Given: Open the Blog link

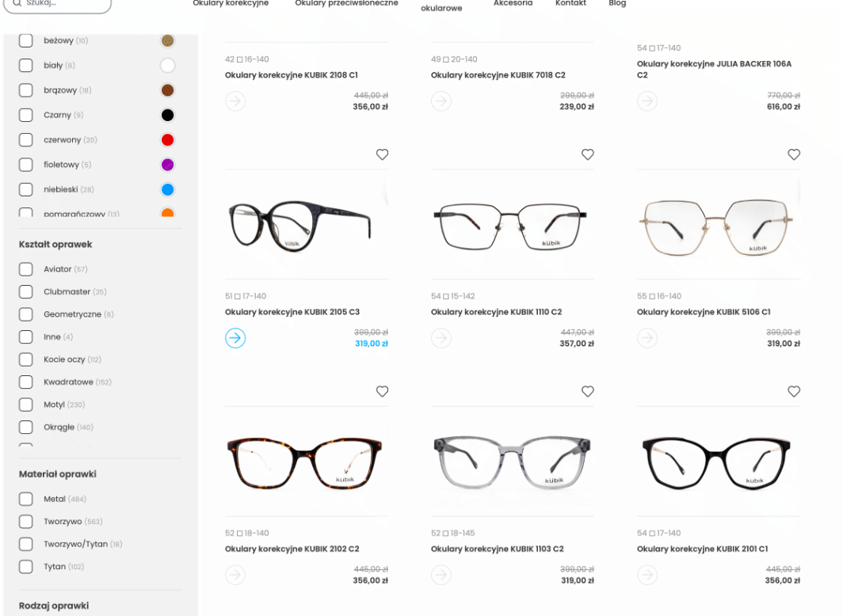Looking at the screenshot, I should (617, 3).
